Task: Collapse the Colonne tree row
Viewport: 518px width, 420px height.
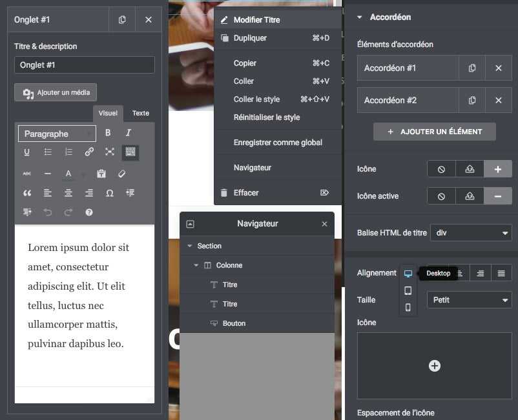Action: coord(196,265)
